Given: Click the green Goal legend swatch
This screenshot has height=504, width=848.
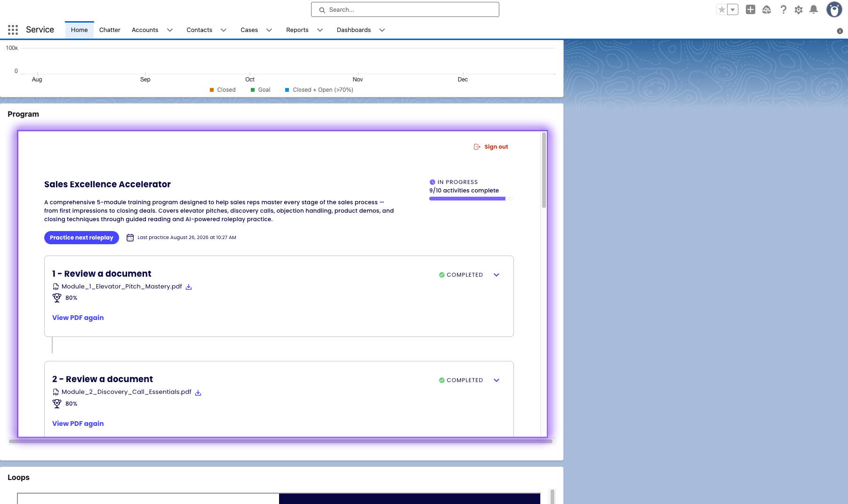Looking at the screenshot, I should pos(253,90).
